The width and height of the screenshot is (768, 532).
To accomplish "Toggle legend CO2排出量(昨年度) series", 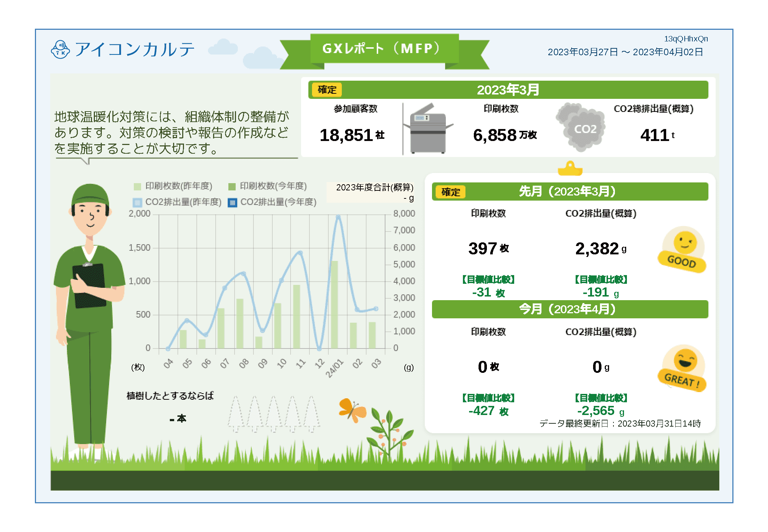I will tap(177, 202).
